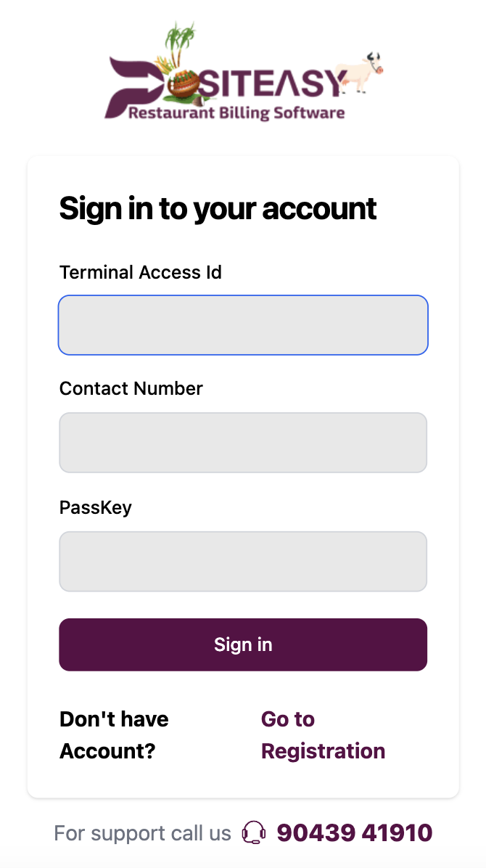This screenshot has height=868, width=486.
Task: Select the Contact Number input box
Action: coord(243,443)
